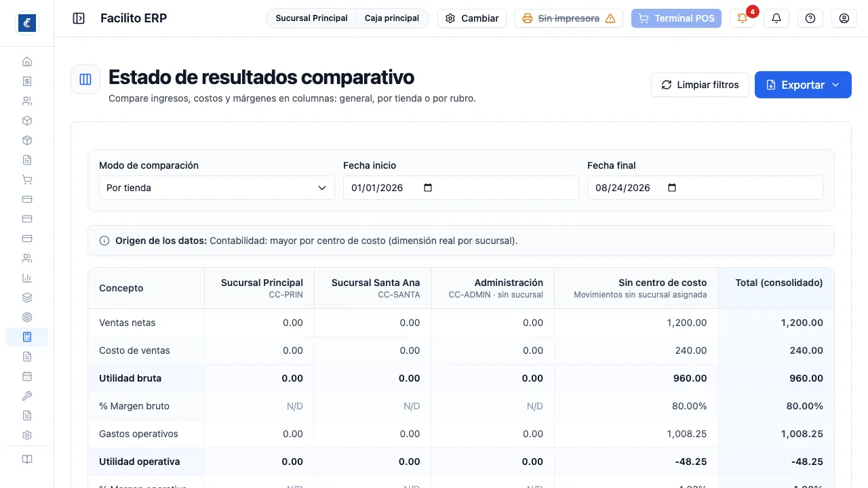Open the book icon at the sidebar bottom
Image resolution: width=868 pixels, height=488 pixels.
27,460
